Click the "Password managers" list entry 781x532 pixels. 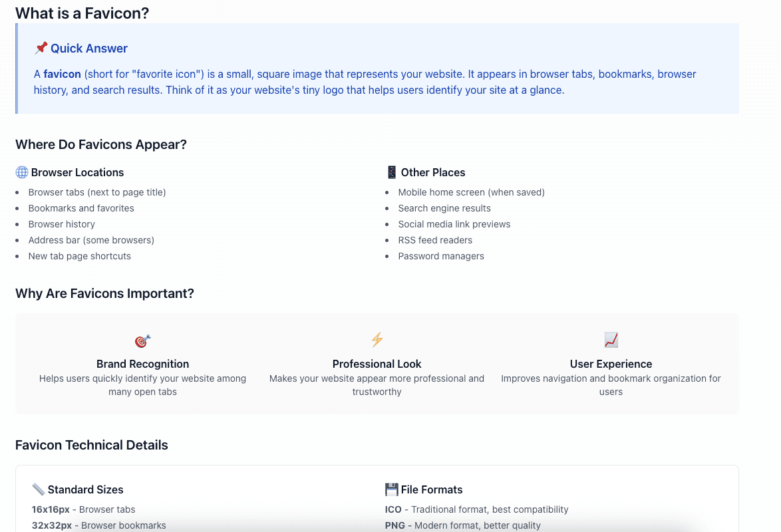441,256
